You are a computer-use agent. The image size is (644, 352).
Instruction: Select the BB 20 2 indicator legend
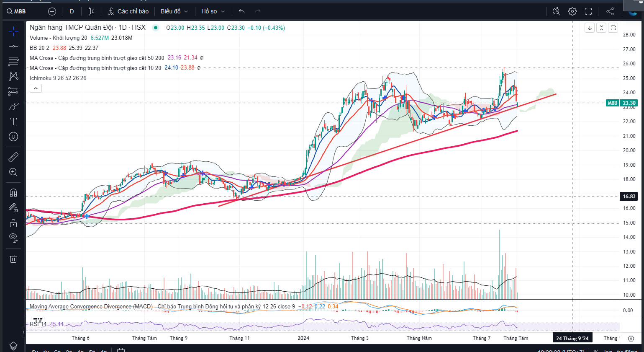tap(39, 48)
